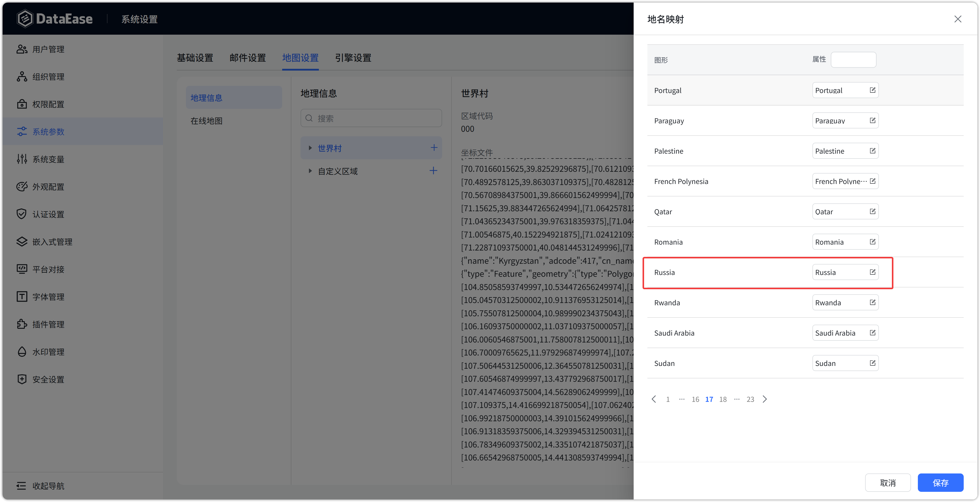Edit mapping icon for Rwanda

click(872, 302)
